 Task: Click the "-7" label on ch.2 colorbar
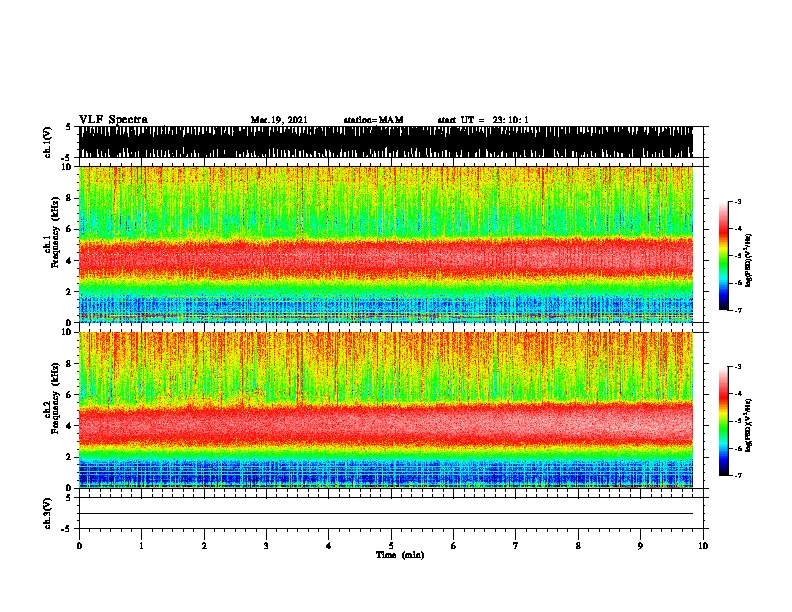pyautogui.click(x=738, y=476)
